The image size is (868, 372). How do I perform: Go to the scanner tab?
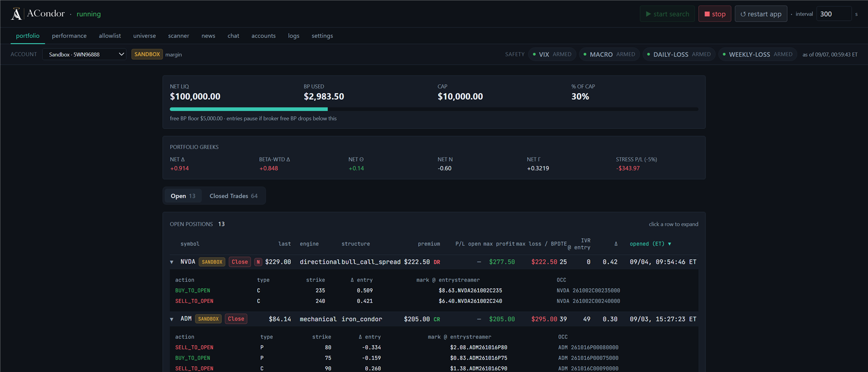[178, 36]
